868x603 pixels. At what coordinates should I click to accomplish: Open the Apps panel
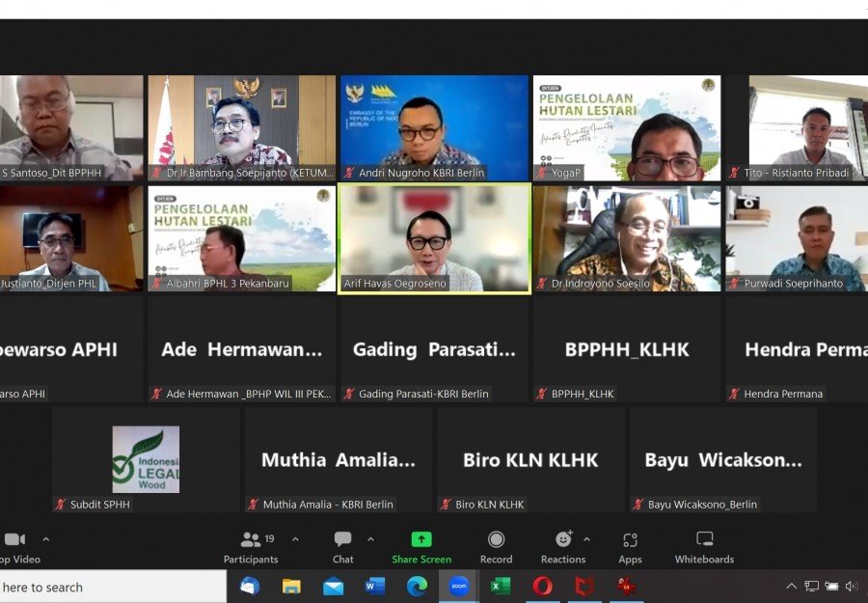[630, 547]
